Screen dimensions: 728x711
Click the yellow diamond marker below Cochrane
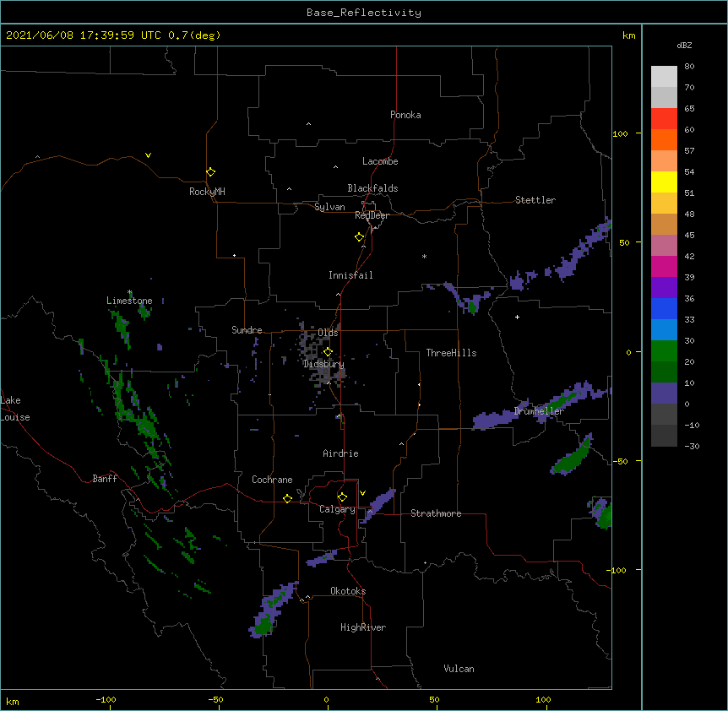(x=287, y=498)
